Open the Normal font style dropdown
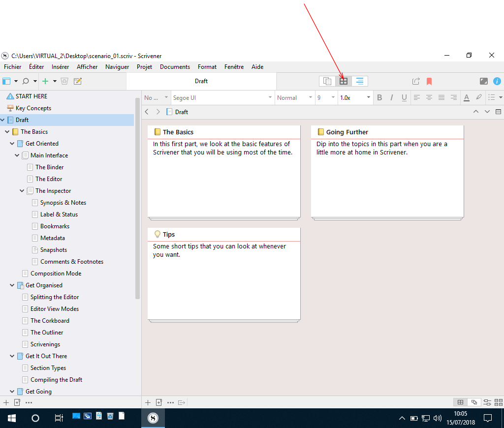Image resolution: width=504 pixels, height=428 pixels. (x=295, y=98)
